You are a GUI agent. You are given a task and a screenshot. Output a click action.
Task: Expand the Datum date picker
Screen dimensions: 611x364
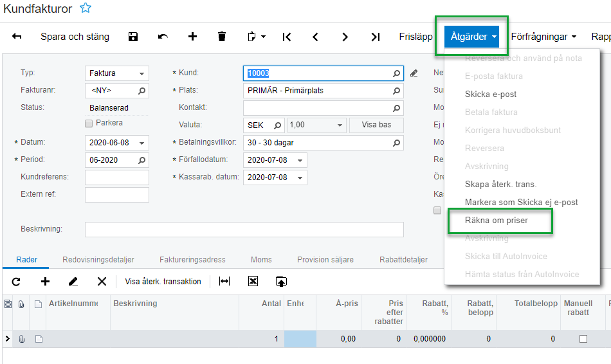click(142, 142)
